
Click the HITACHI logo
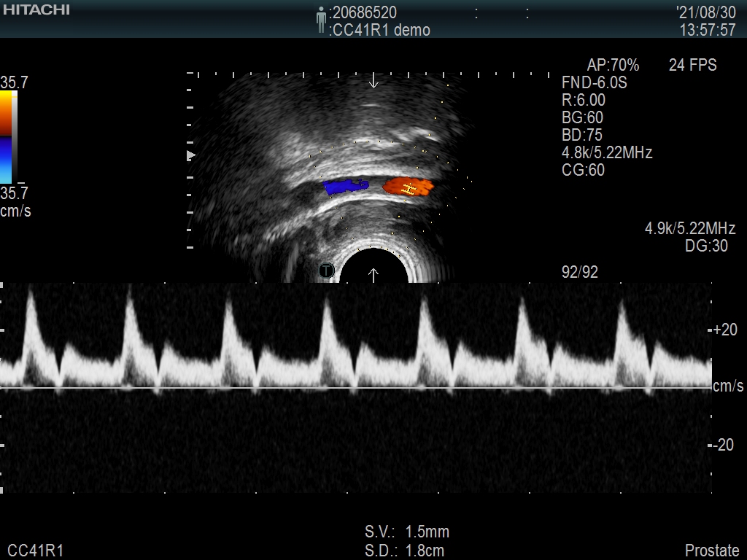36,9
